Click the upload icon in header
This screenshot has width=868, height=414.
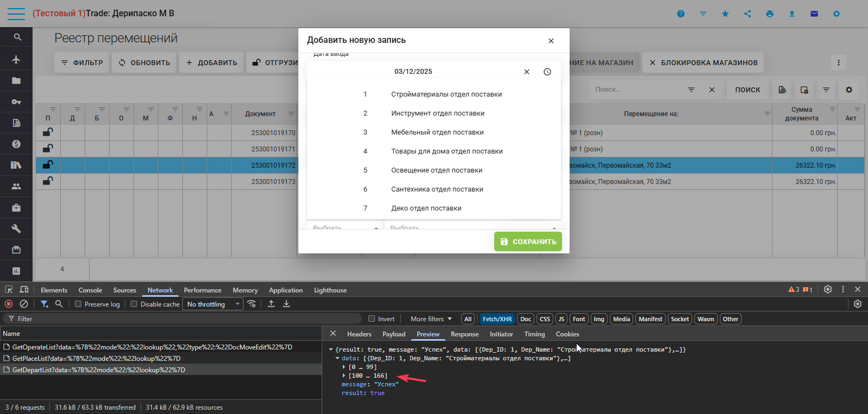point(792,14)
